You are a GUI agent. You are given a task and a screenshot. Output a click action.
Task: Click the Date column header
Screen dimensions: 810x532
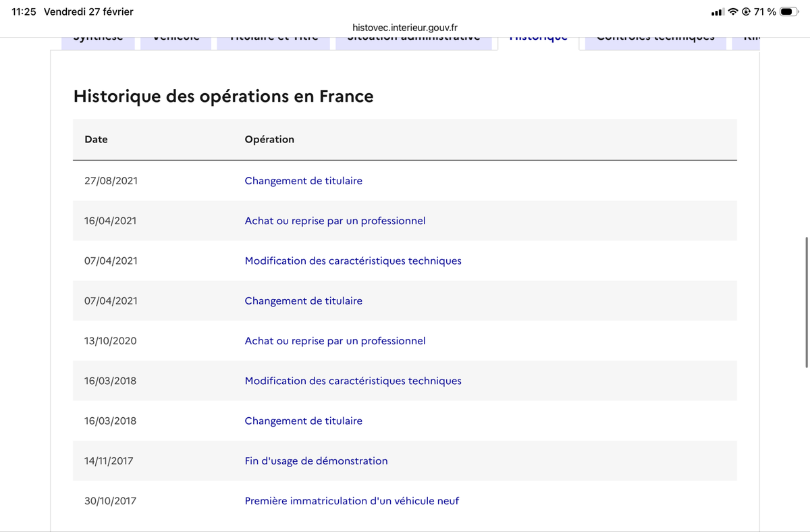point(96,139)
